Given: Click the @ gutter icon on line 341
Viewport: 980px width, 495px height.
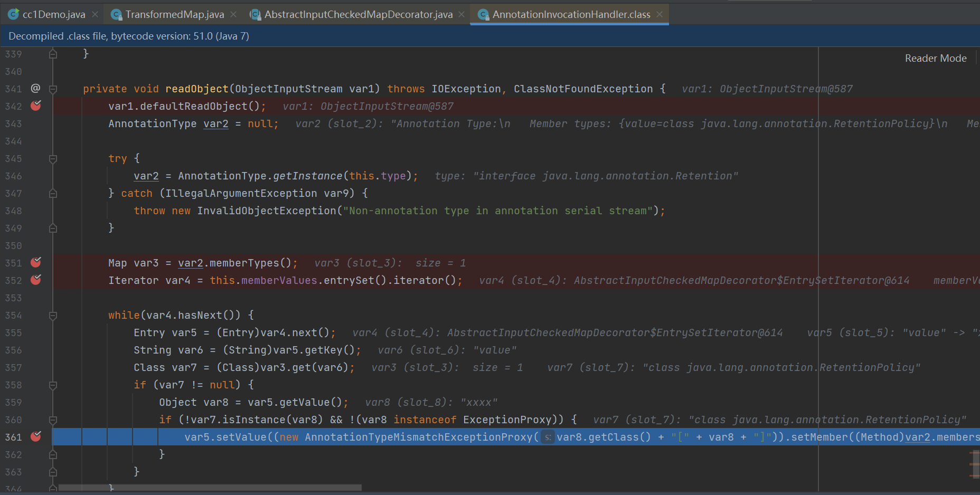Looking at the screenshot, I should pyautogui.click(x=35, y=88).
